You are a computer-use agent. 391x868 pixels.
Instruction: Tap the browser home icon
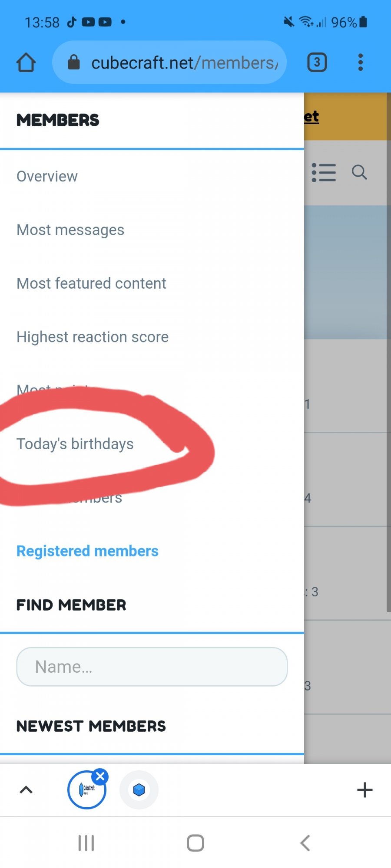pos(26,62)
